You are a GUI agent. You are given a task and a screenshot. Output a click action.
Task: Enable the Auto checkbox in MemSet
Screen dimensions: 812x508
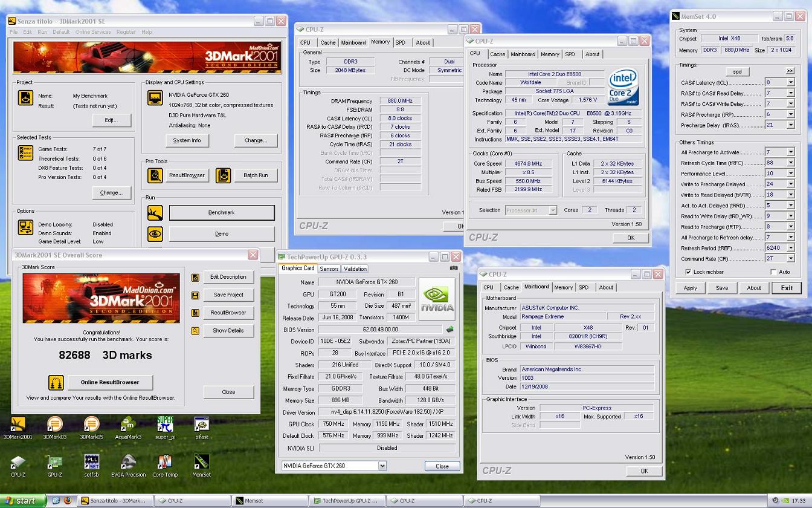click(x=773, y=272)
